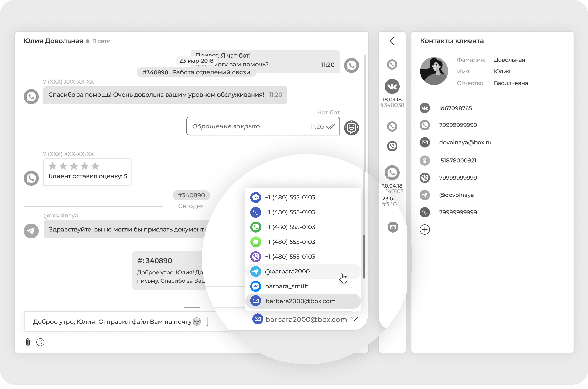Select the Viber icon in timeline strip
Screen dimensions: 588x389
click(x=392, y=146)
